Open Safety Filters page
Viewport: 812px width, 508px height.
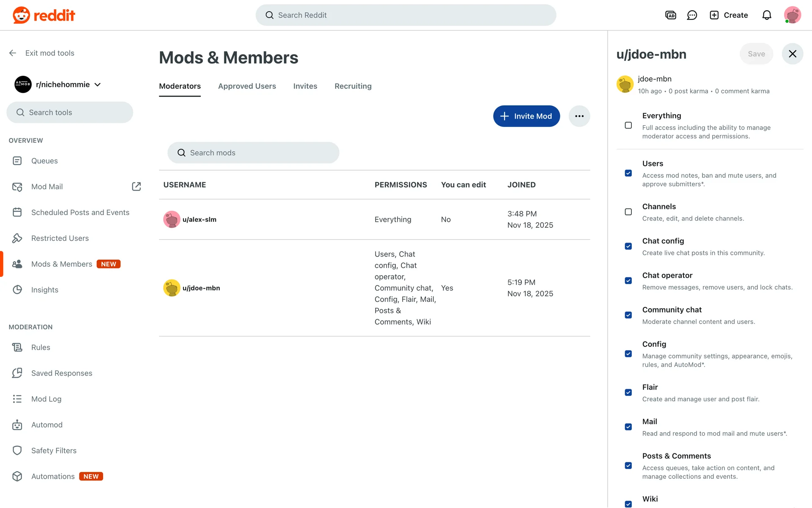[54, 450]
